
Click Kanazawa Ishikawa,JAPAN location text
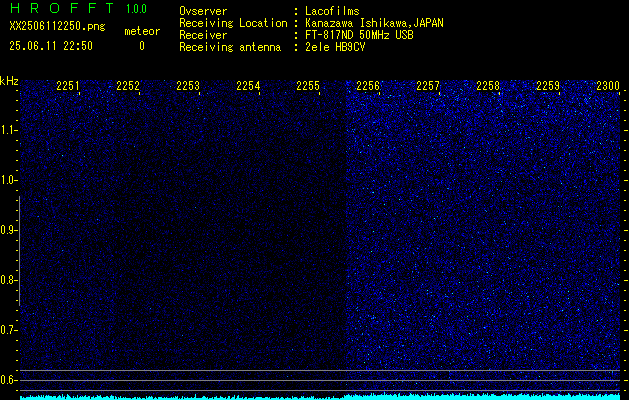pos(374,23)
